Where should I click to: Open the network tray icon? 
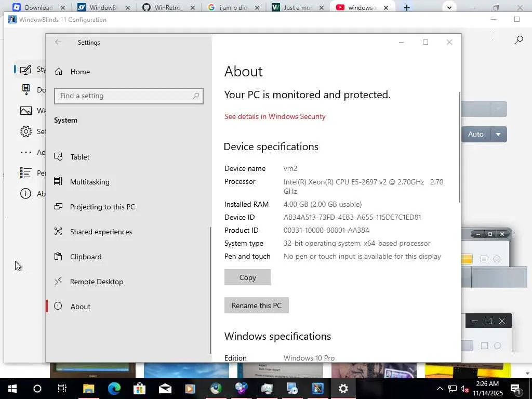[x=453, y=389]
